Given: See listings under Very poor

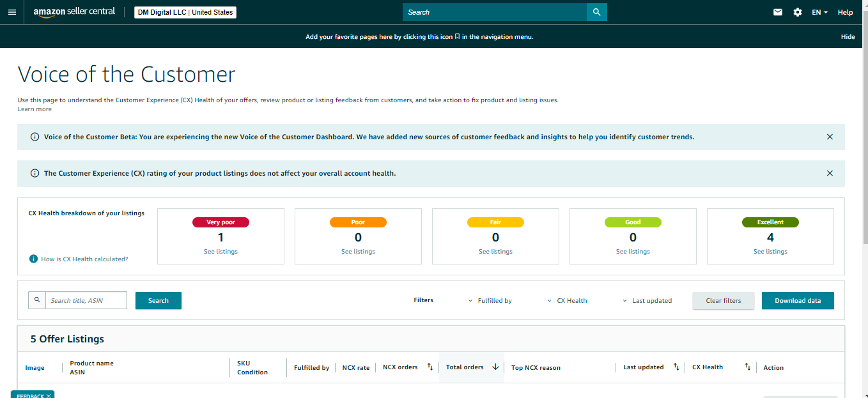Looking at the screenshot, I should [221, 252].
